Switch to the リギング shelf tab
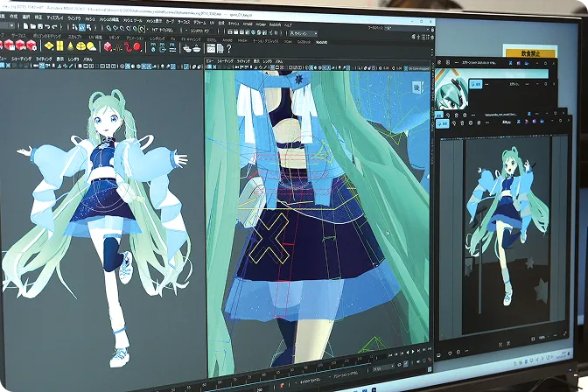 point(114,38)
